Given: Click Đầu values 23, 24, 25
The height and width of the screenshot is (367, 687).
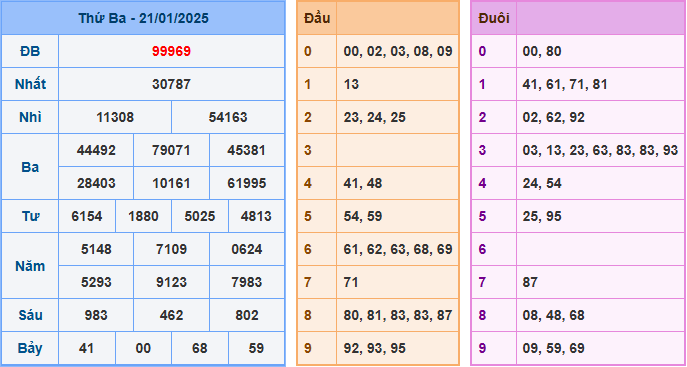Looking at the screenshot, I should coord(375,117).
